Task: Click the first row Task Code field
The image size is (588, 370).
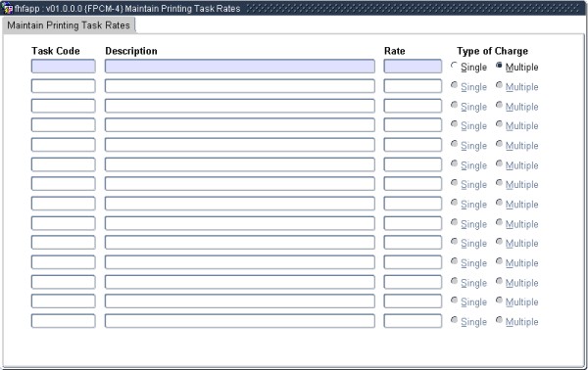Action: pos(64,67)
